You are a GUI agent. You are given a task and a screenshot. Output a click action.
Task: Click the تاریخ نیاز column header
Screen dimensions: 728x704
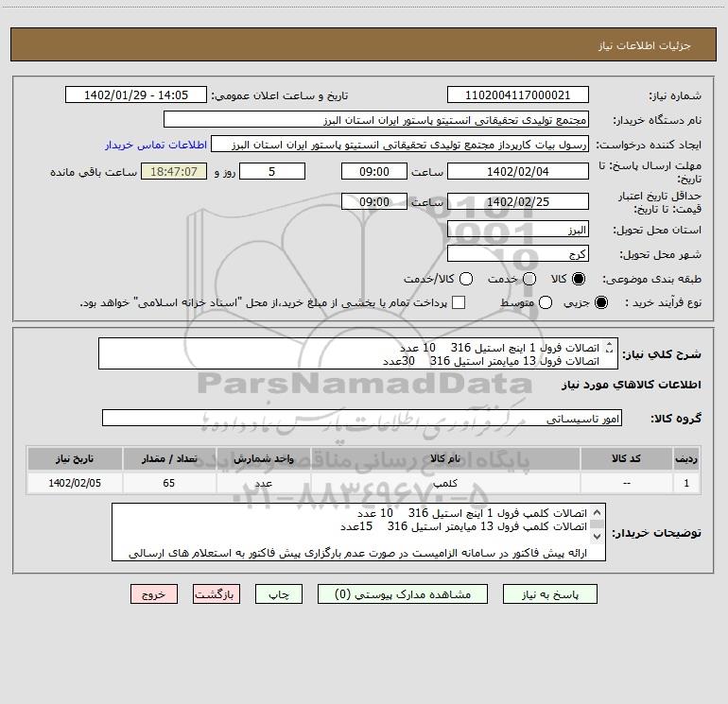click(75, 458)
